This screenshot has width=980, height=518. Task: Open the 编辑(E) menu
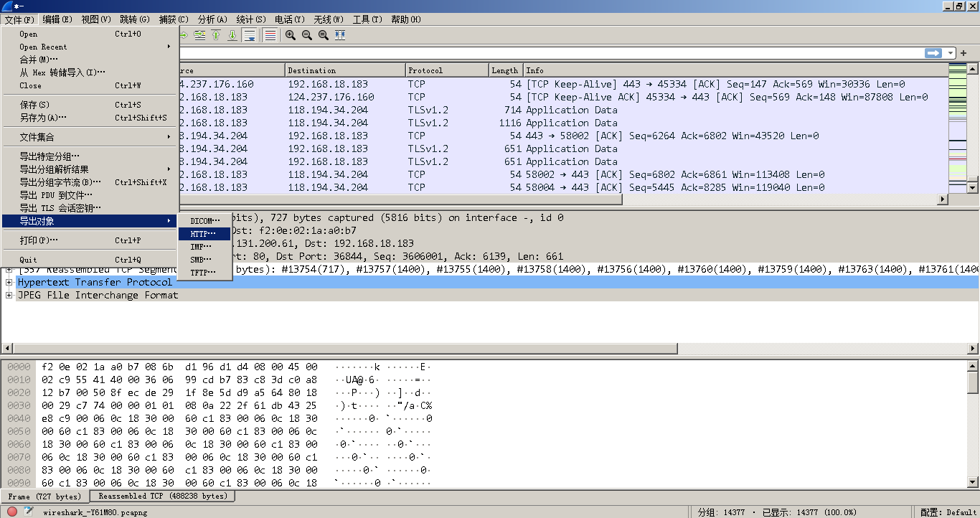coord(57,19)
